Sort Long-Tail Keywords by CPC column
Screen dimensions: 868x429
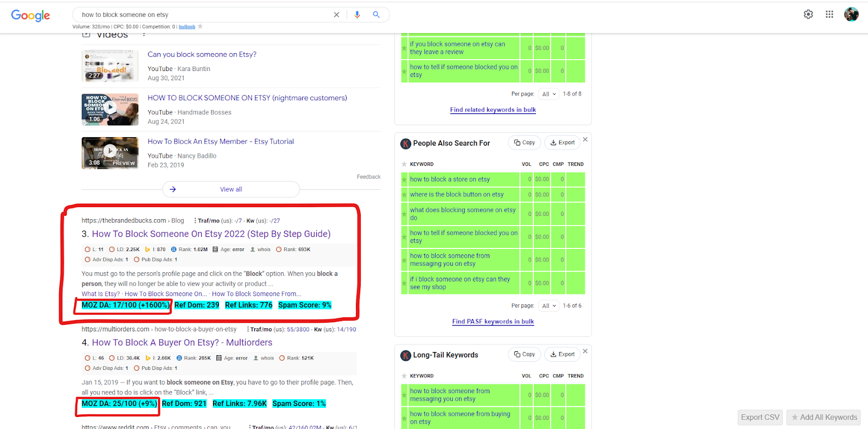pyautogui.click(x=544, y=376)
